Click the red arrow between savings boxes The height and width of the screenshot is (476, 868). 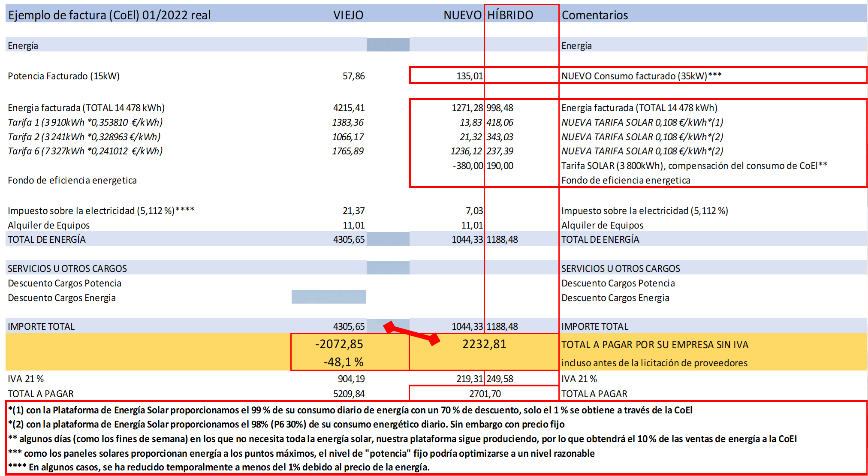point(412,333)
